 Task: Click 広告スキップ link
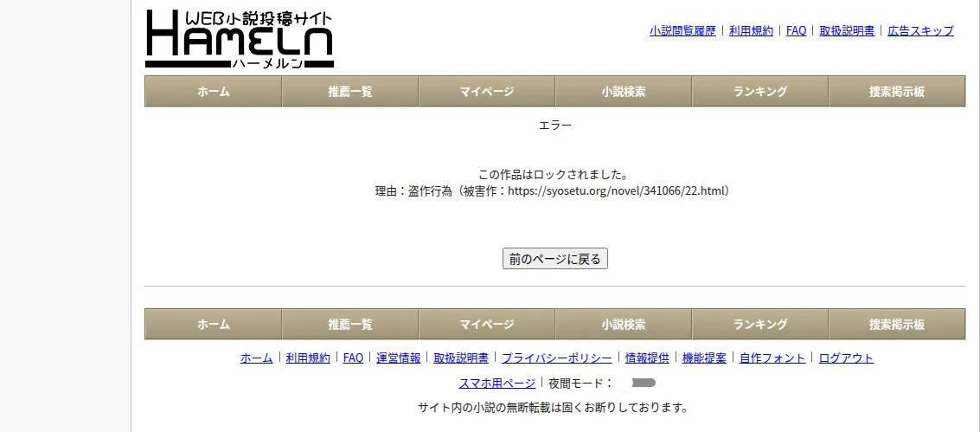pos(920,30)
